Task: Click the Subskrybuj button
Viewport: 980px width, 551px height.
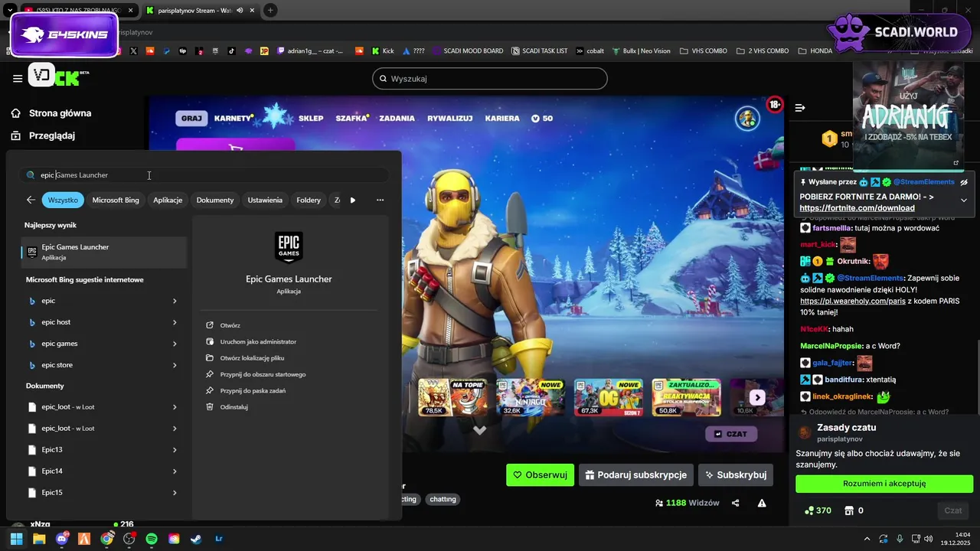Action: coord(735,474)
